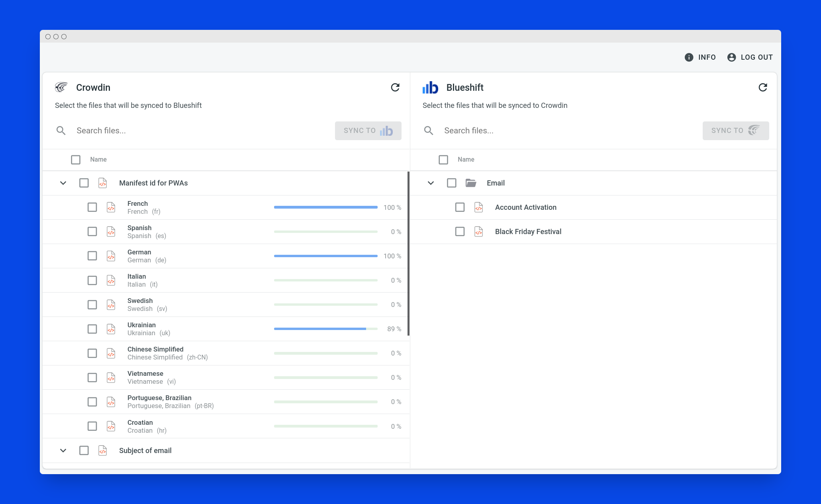821x504 pixels.
Task: Tick the Ukrainian translation checkbox
Action: pos(92,329)
